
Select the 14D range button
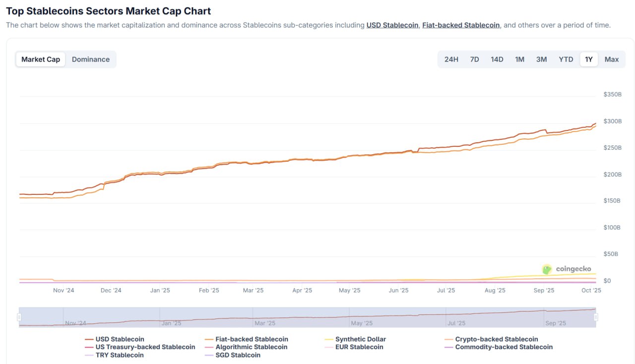point(497,60)
